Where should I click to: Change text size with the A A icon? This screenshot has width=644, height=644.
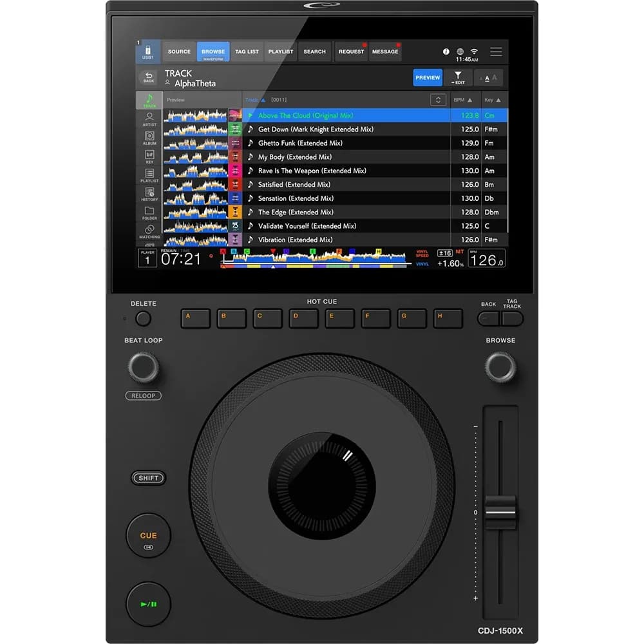[x=488, y=78]
